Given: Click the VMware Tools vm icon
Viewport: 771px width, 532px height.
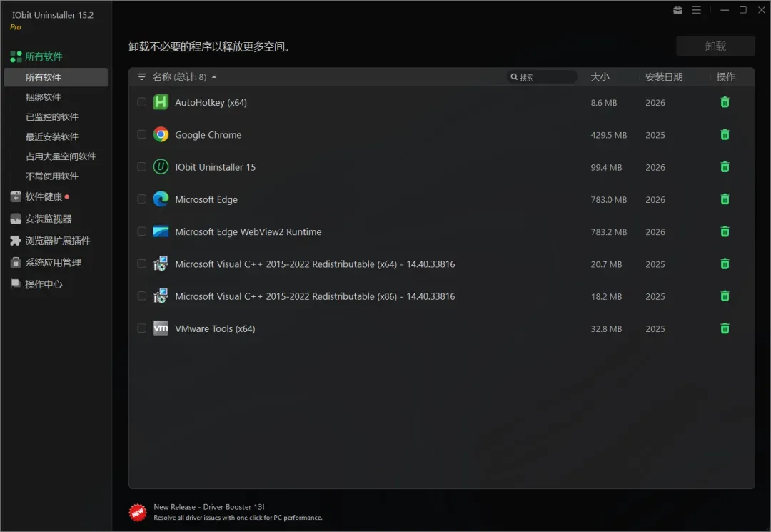Looking at the screenshot, I should (161, 328).
